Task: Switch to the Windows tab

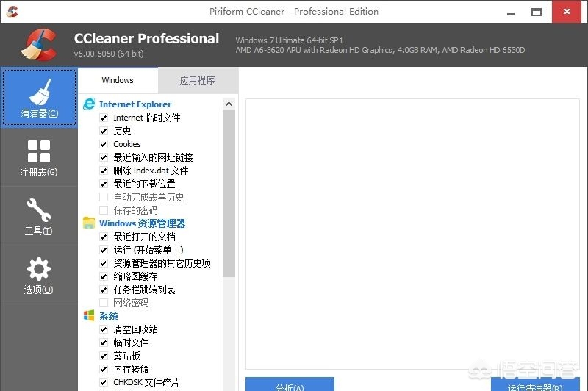Action: pos(118,80)
